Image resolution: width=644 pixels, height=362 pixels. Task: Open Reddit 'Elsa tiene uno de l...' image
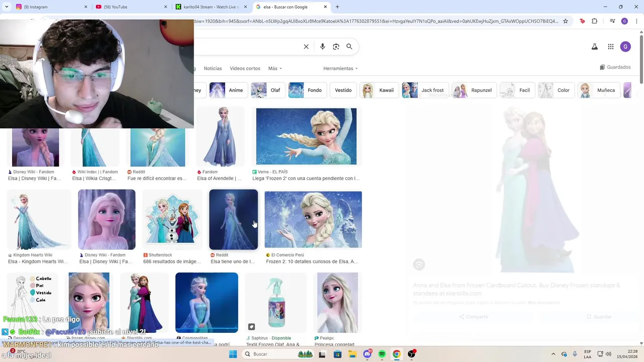click(233, 219)
